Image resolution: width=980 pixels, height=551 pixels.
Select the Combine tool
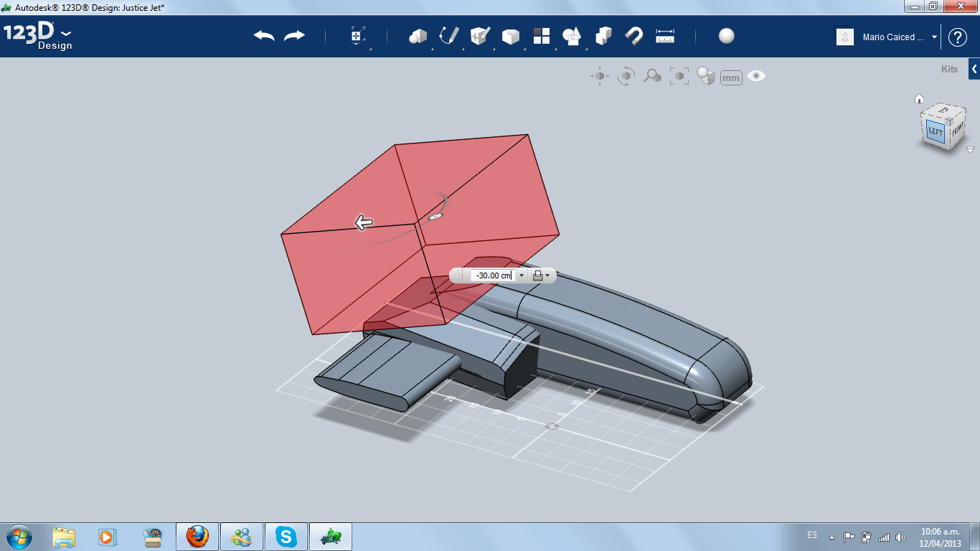603,36
